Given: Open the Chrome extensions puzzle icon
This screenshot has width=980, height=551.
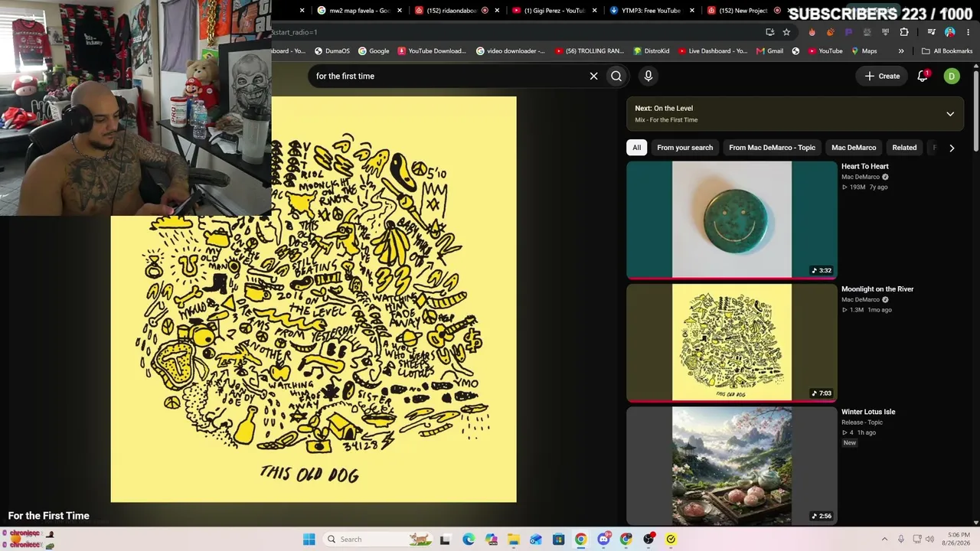Looking at the screenshot, I should click(x=904, y=32).
